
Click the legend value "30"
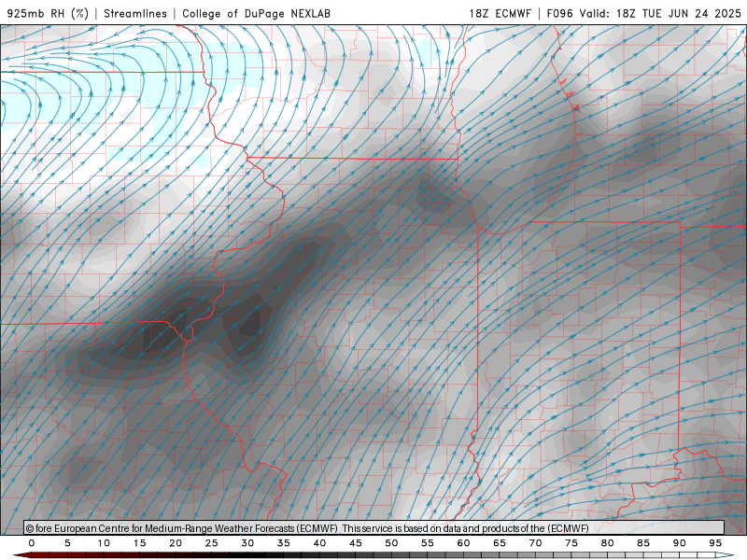[x=247, y=543]
